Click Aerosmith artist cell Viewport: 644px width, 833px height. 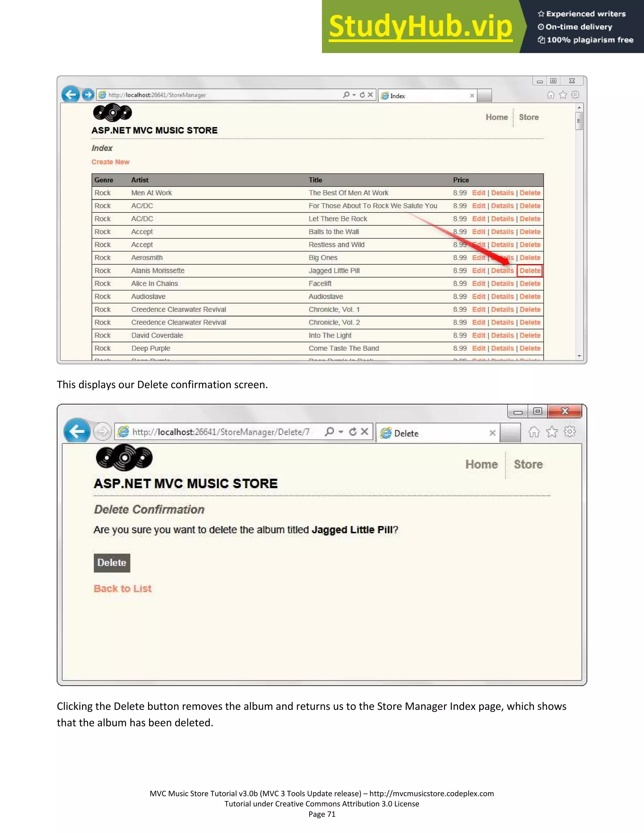click(147, 257)
